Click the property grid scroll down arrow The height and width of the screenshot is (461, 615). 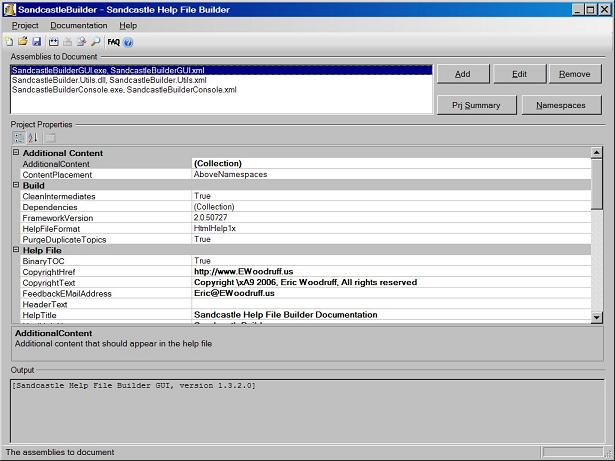click(597, 317)
